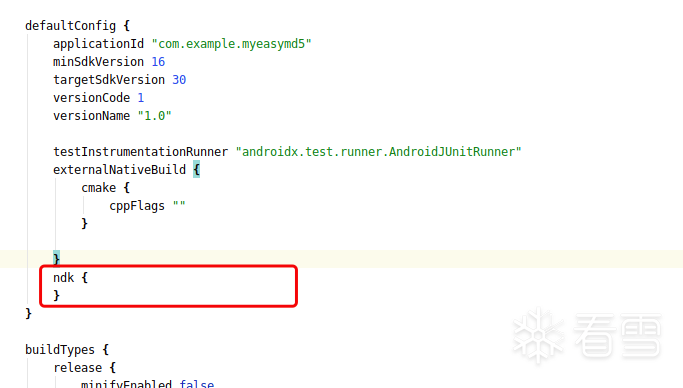The height and width of the screenshot is (388, 683).
Task: Click the opening brace after defaultConfig
Action: pos(127,26)
